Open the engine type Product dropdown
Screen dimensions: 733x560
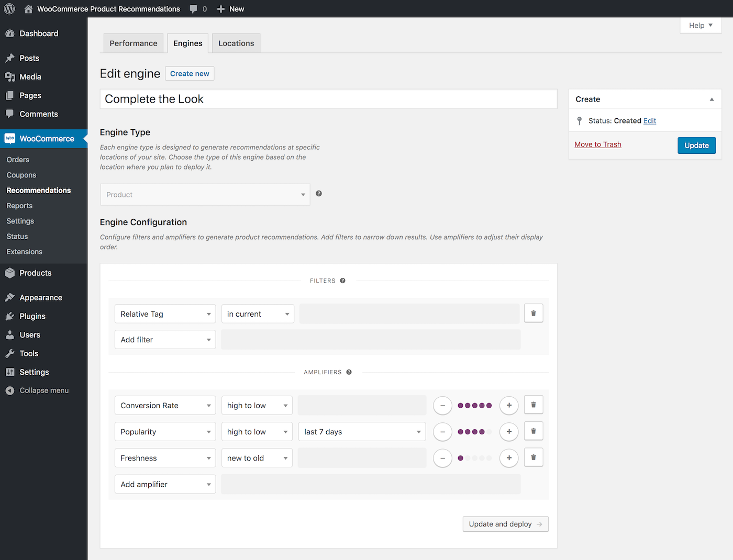pos(205,195)
